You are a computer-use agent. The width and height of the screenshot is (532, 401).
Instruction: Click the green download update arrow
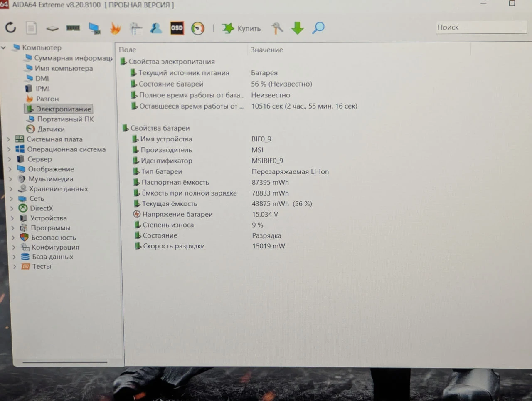click(298, 28)
